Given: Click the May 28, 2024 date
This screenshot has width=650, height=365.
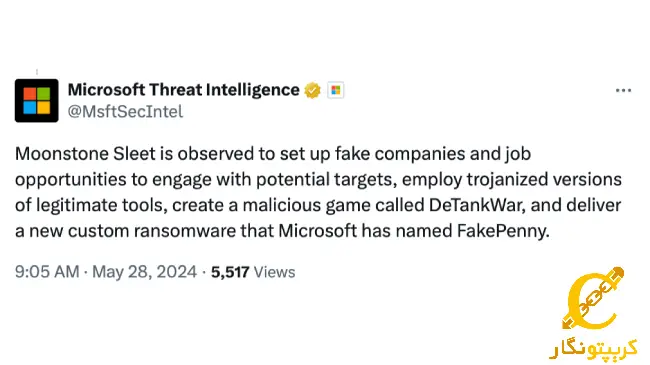Looking at the screenshot, I should [144, 272].
